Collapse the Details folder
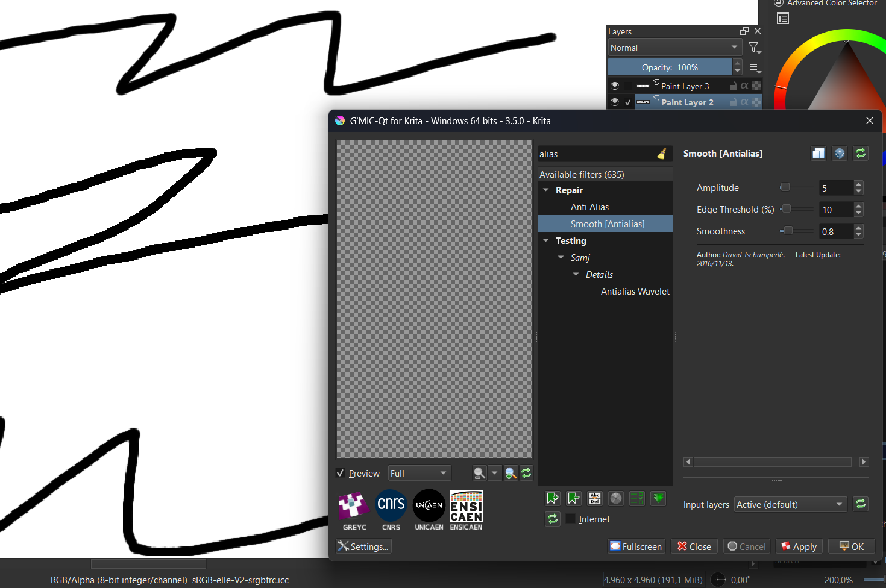 [576, 275]
